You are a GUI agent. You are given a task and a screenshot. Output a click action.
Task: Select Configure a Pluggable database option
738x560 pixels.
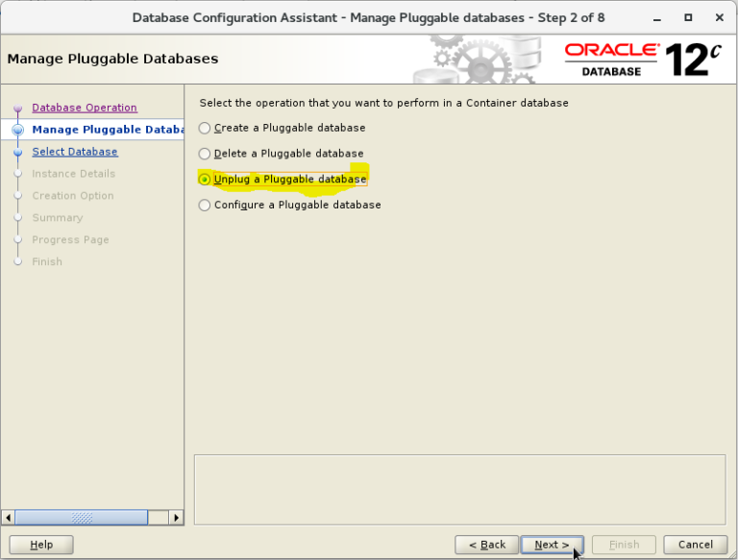204,206
